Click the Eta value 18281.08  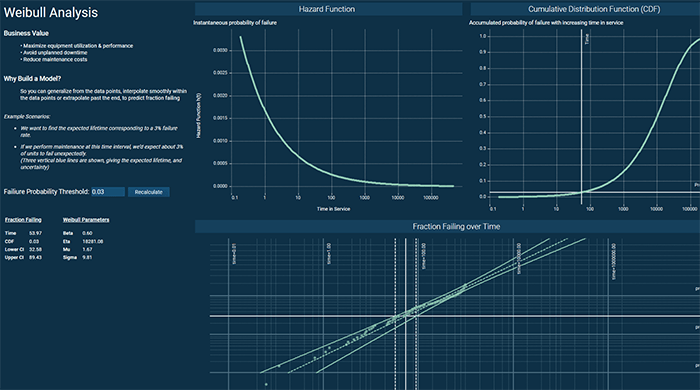(92, 241)
